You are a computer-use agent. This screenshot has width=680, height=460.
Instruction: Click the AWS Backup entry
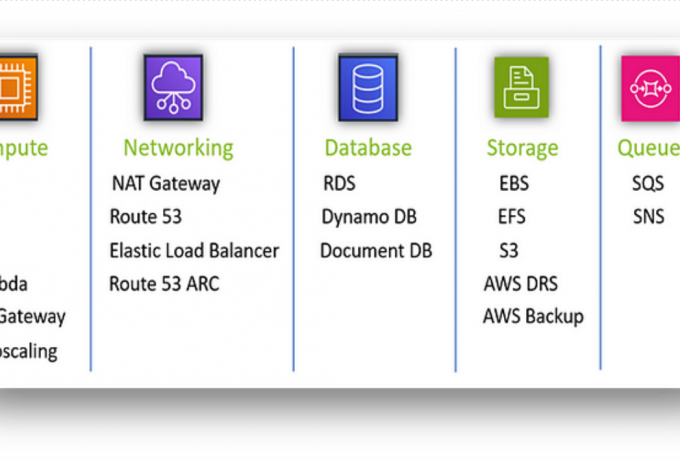coord(533,317)
